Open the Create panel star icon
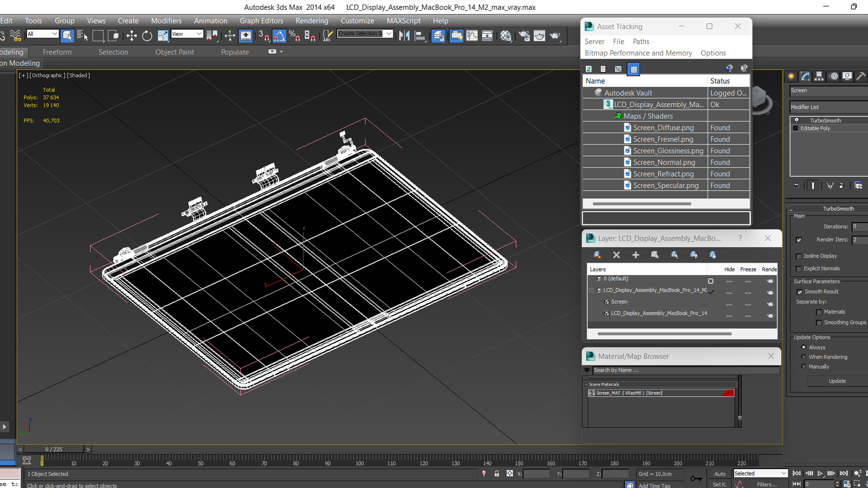 point(791,76)
